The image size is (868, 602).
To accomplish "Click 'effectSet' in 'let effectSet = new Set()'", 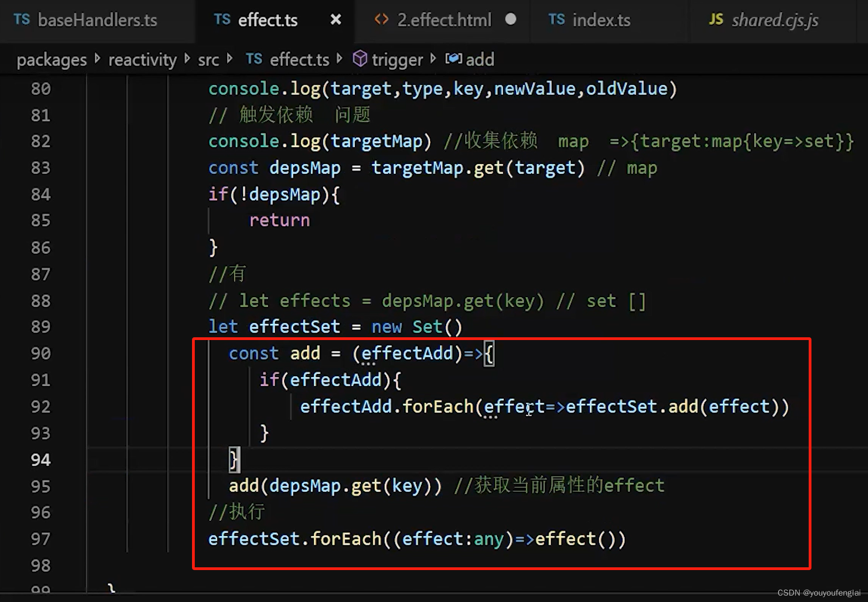I will [x=295, y=327].
